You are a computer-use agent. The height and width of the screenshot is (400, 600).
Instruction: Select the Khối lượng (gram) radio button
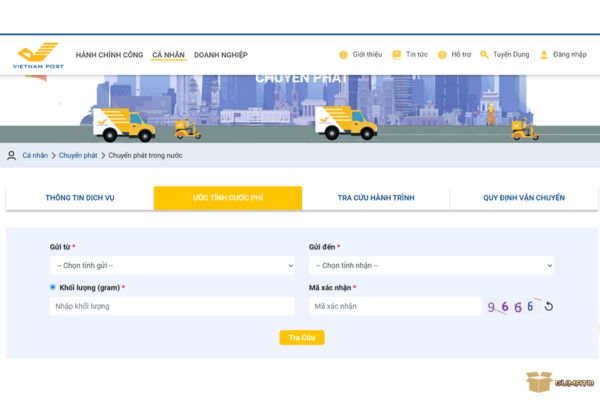tap(53, 287)
